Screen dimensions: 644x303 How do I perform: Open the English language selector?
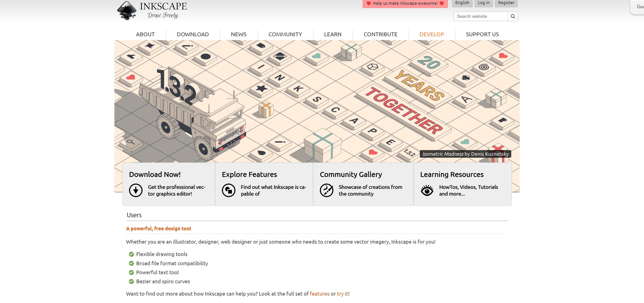[462, 3]
